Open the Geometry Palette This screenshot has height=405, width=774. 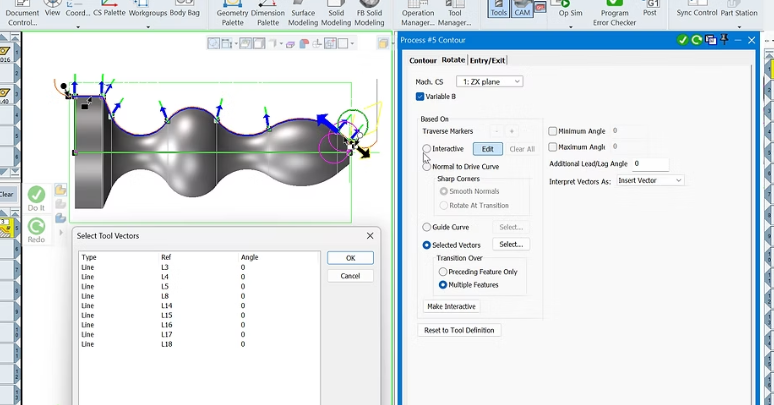(x=232, y=16)
